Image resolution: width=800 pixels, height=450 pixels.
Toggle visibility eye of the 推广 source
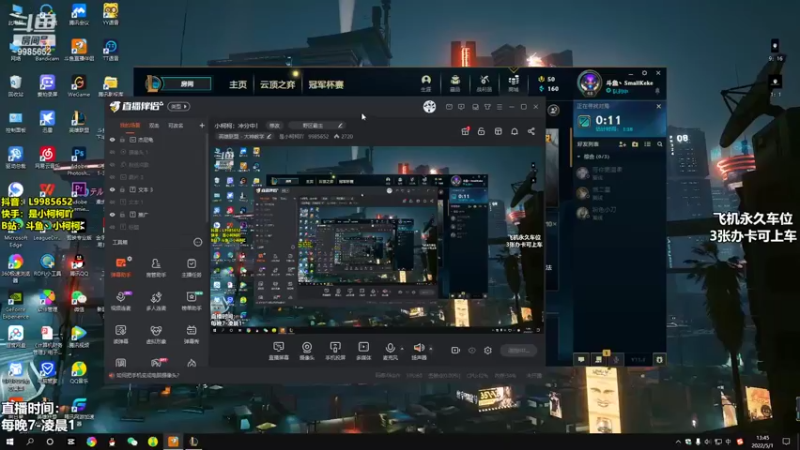coord(112,215)
